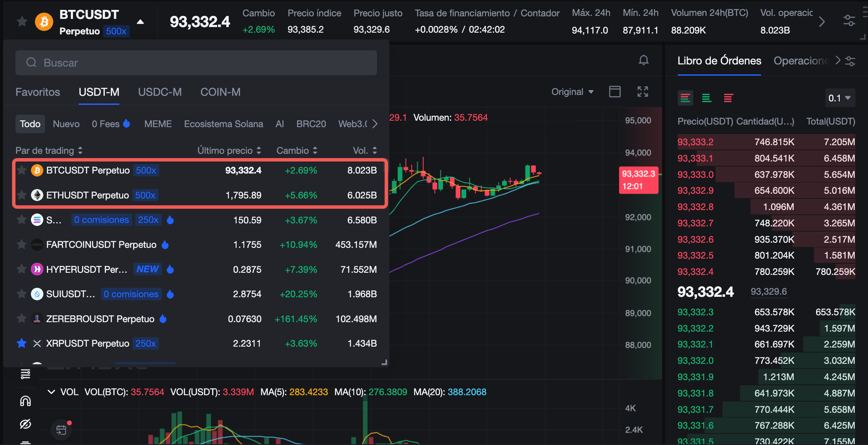This screenshot has height=445, width=868.
Task: Collapse the BTCUSDT pair selector arrow
Action: [x=140, y=22]
